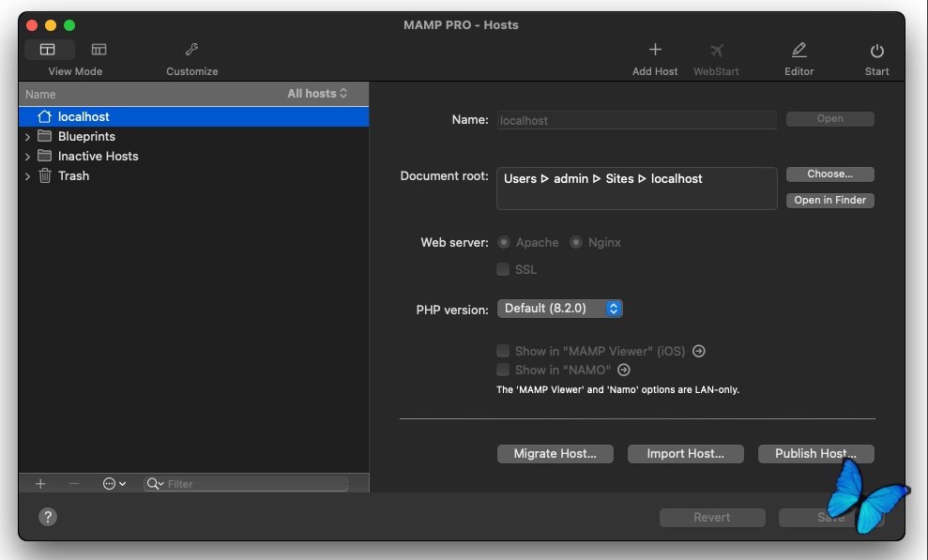This screenshot has width=928, height=560.
Task: Click Import Host... button
Action: 685,454
